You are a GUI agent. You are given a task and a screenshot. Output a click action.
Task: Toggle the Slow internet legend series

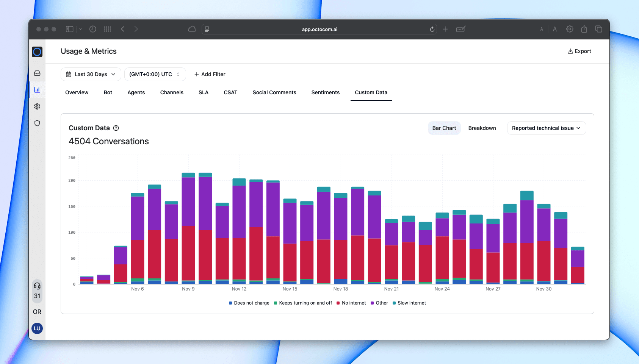click(409, 303)
